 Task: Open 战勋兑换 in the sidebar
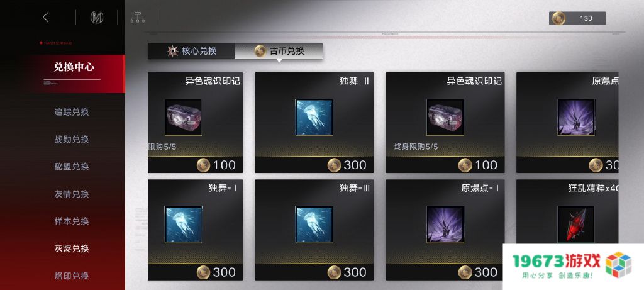pyautogui.click(x=72, y=139)
